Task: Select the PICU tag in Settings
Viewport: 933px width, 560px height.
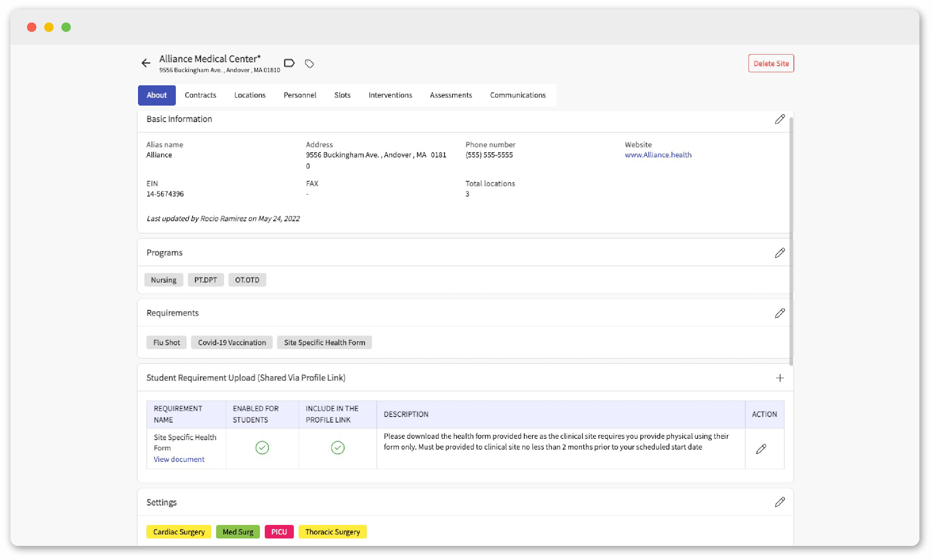Action: 279,532
